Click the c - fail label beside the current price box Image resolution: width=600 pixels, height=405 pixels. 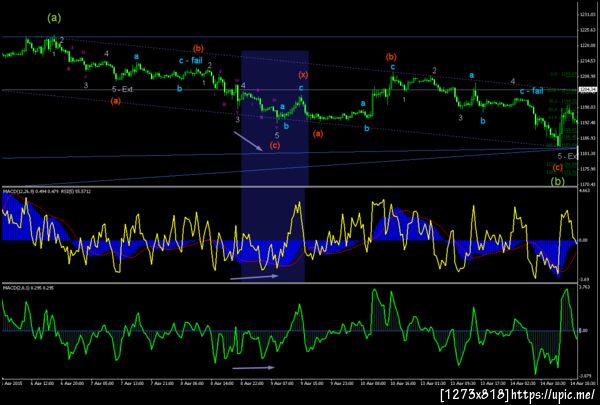point(532,91)
